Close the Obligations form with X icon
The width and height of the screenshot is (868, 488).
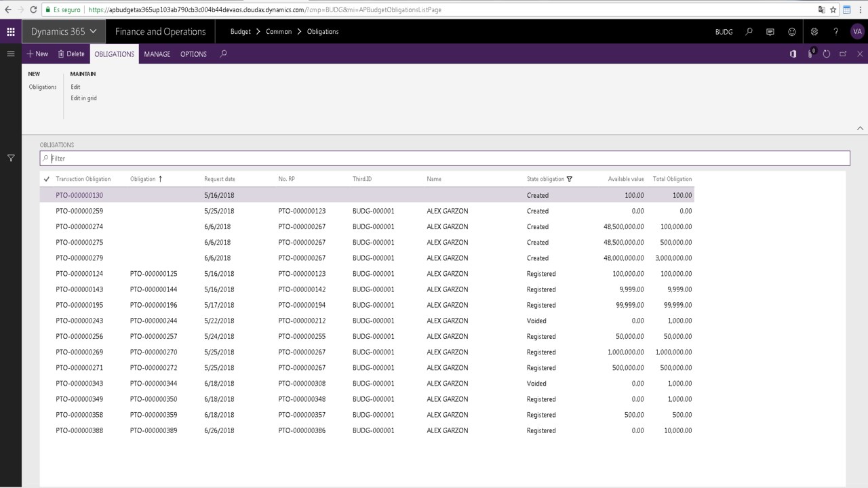pos(860,54)
